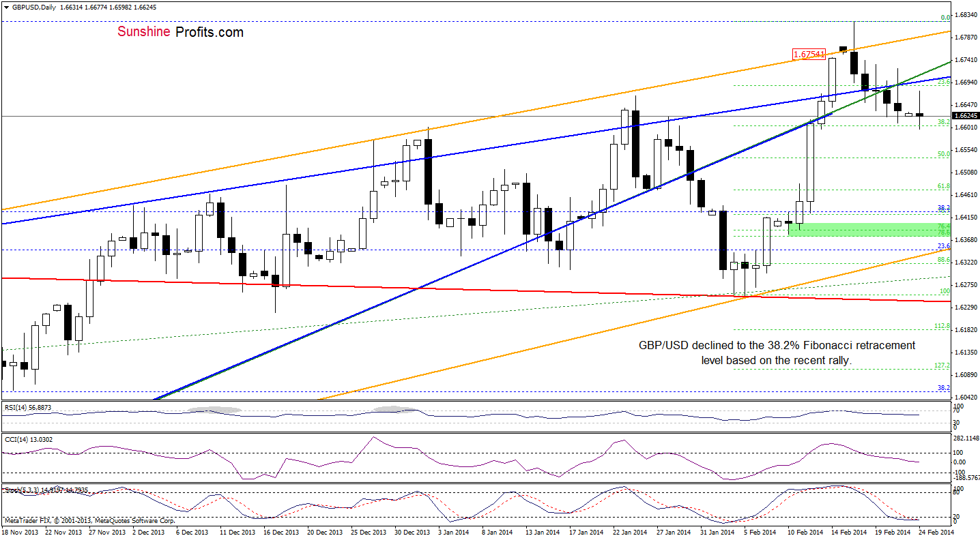Image resolution: width=980 pixels, height=538 pixels.
Task: Click the 5 Feb 2014 date label
Action: click(760, 532)
